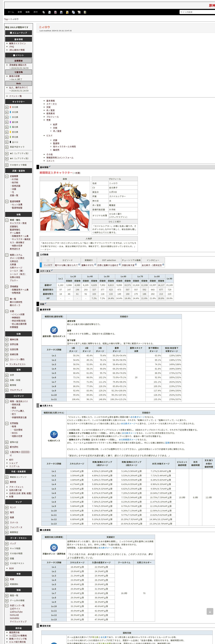The height and width of the screenshot is (644, 215).
Task: Open help via question-mark page icon
Action: (x=85, y=12)
